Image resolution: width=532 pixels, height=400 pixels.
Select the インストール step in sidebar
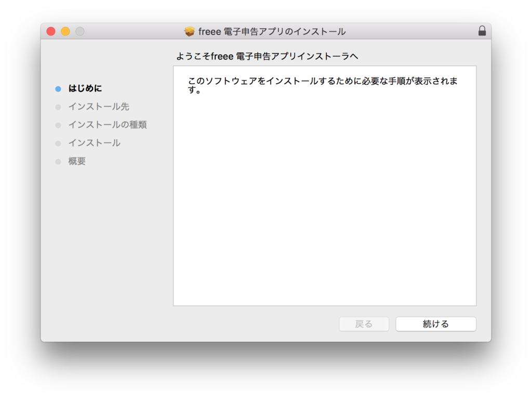click(x=95, y=143)
